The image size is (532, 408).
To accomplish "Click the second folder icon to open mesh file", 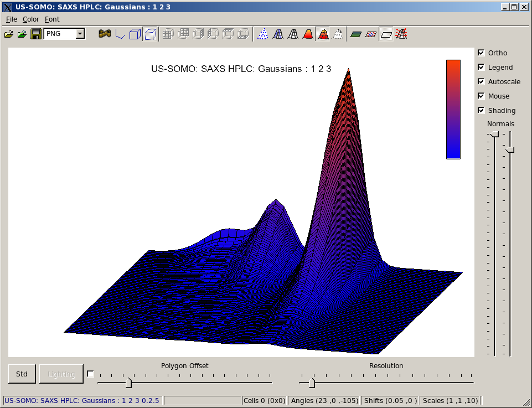I will point(22,34).
